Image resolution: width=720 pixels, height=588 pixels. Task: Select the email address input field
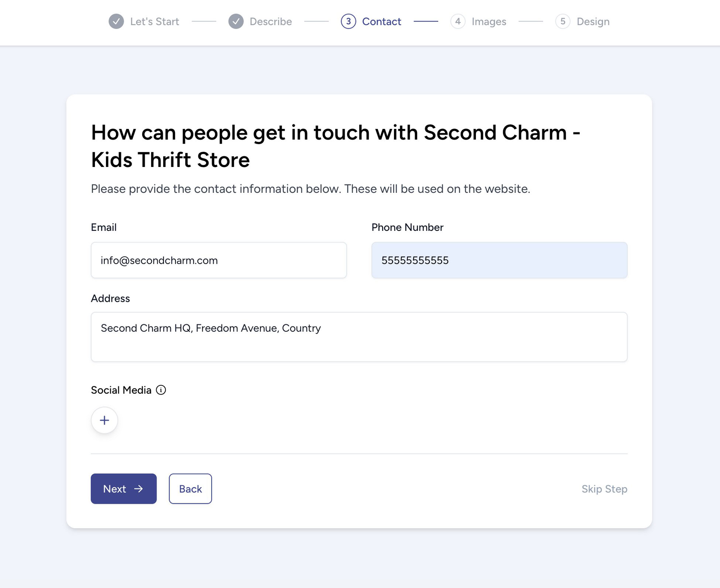pyautogui.click(x=219, y=260)
